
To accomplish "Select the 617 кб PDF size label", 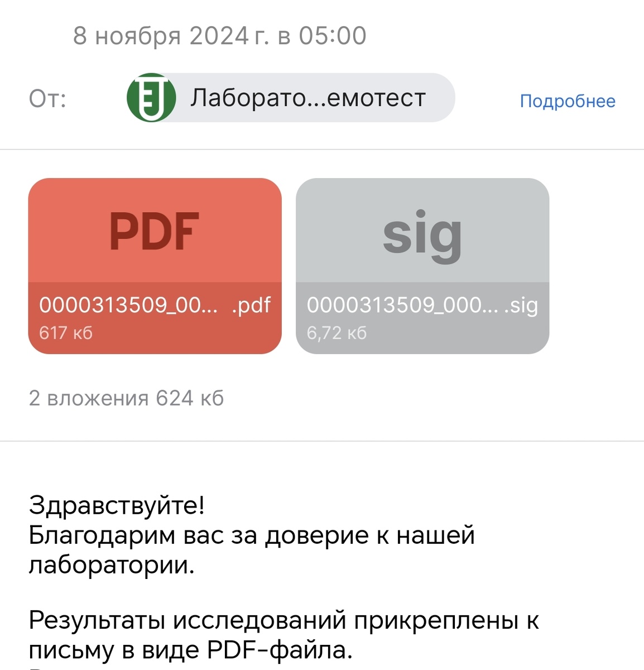I will pos(67,332).
